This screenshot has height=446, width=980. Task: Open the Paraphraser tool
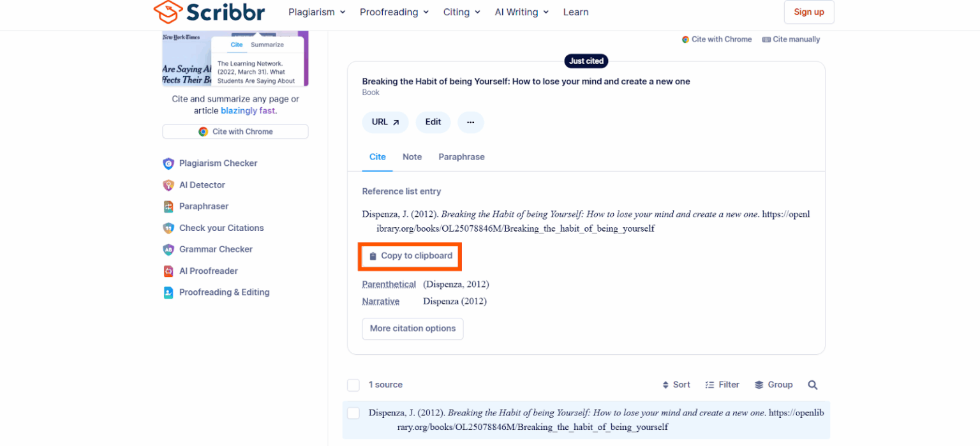(x=203, y=206)
